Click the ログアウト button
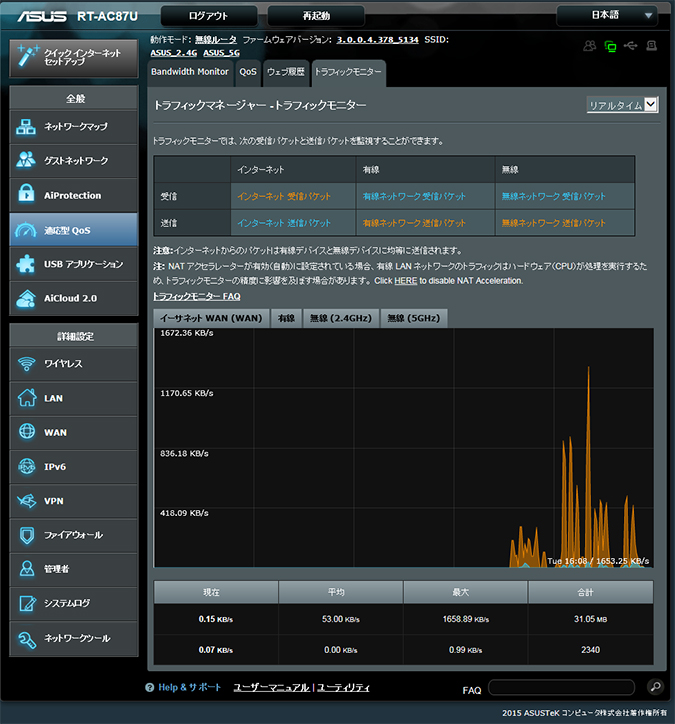The width and height of the screenshot is (675, 724). (x=208, y=16)
